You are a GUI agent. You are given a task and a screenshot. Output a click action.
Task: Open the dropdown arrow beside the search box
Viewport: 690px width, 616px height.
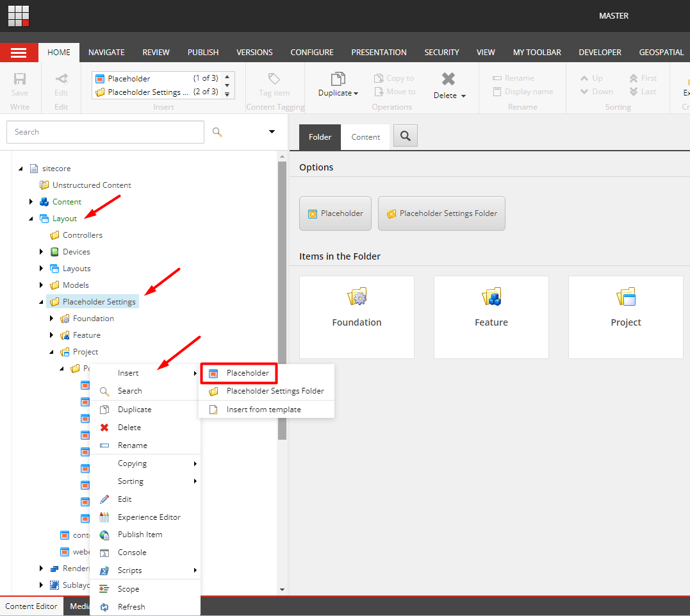pyautogui.click(x=272, y=131)
